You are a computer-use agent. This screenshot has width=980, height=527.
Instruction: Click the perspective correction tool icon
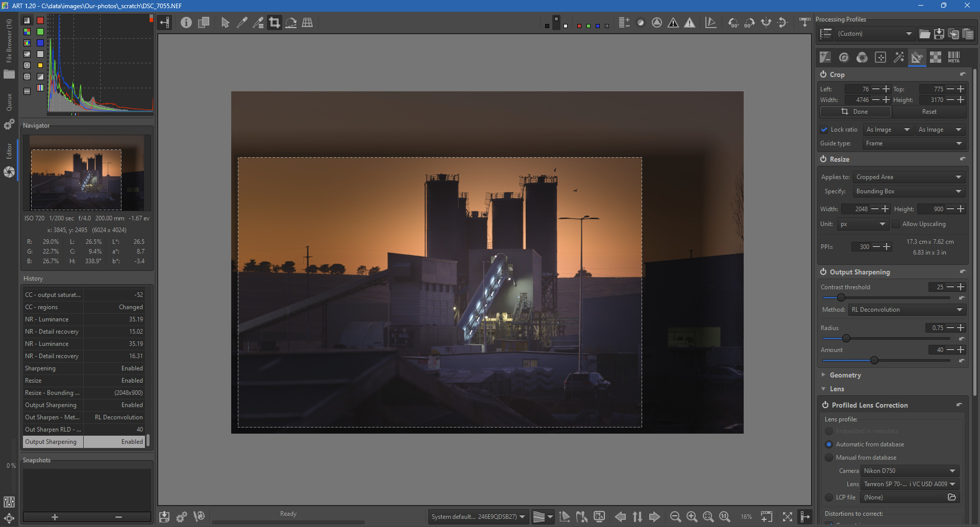(307, 22)
